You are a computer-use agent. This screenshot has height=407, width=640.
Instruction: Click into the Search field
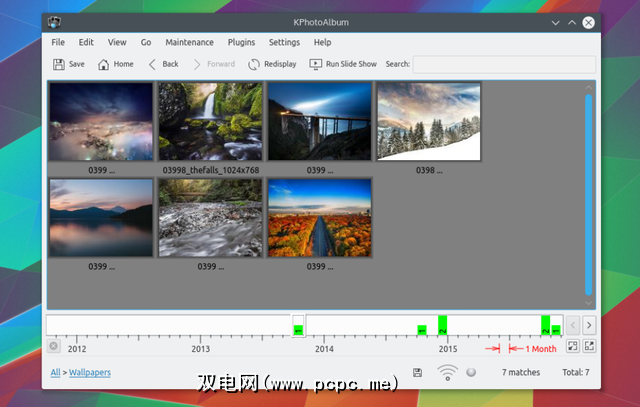[x=504, y=64]
